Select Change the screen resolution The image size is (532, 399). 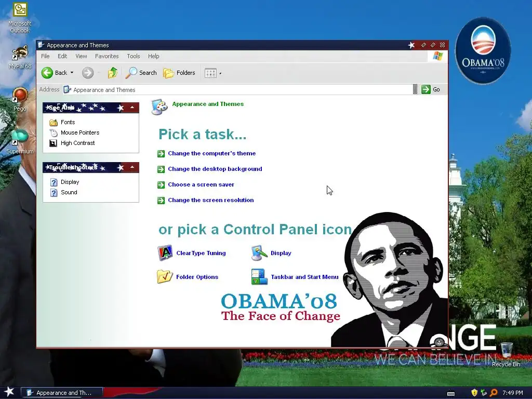pyautogui.click(x=211, y=200)
